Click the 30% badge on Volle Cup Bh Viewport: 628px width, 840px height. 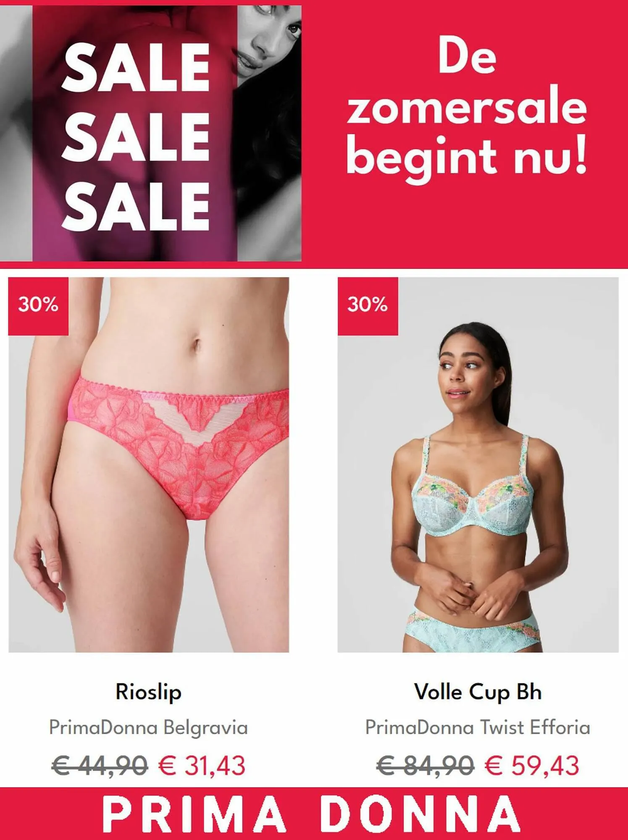tap(368, 306)
